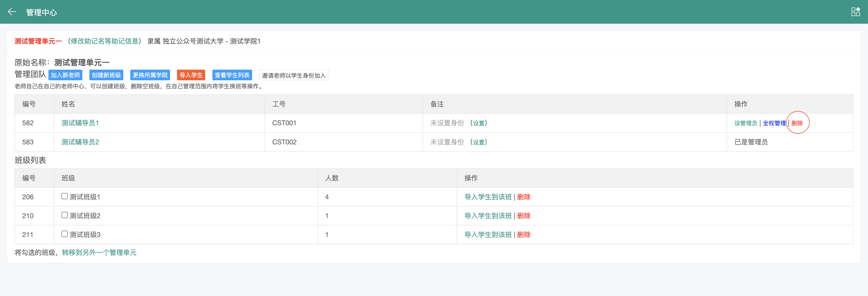Delete class 测试班级2
868x296 pixels.
tap(524, 216)
